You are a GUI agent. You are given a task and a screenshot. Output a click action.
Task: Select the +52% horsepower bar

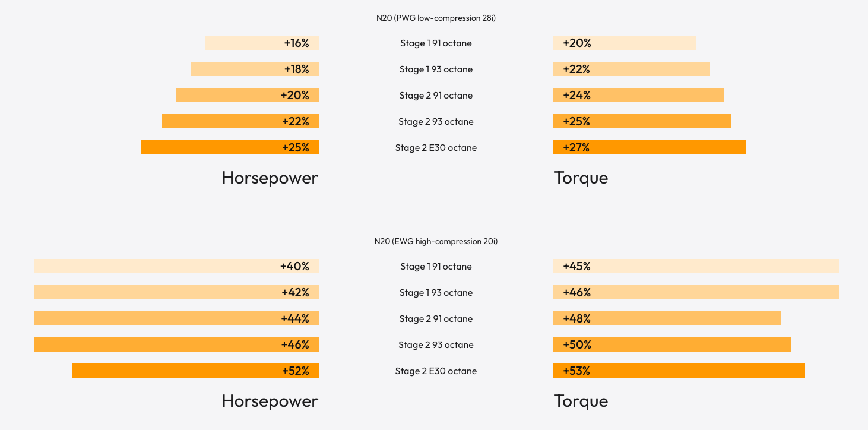click(195, 371)
